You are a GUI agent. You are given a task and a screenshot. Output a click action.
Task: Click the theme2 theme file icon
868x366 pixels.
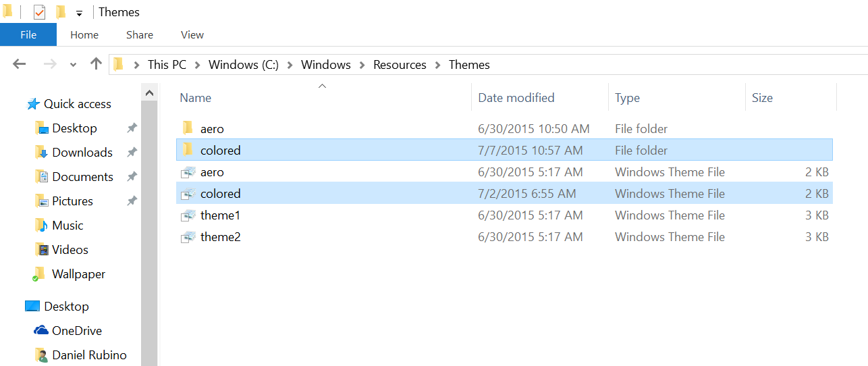coord(188,237)
